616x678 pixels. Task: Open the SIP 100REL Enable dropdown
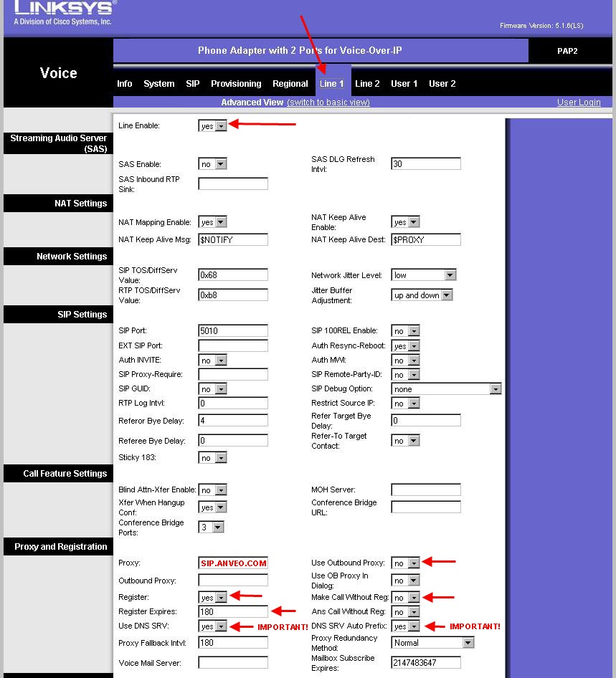click(405, 331)
